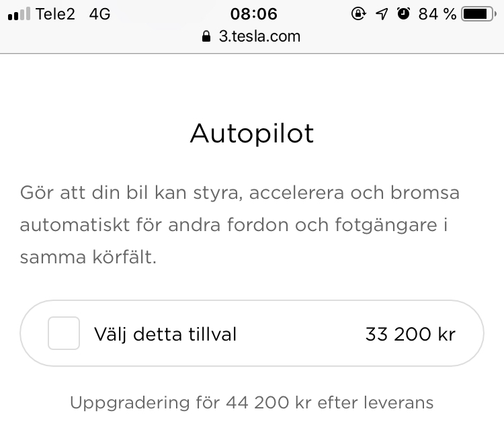Tap the location services arrow icon
The image size is (504, 440).
point(382,14)
